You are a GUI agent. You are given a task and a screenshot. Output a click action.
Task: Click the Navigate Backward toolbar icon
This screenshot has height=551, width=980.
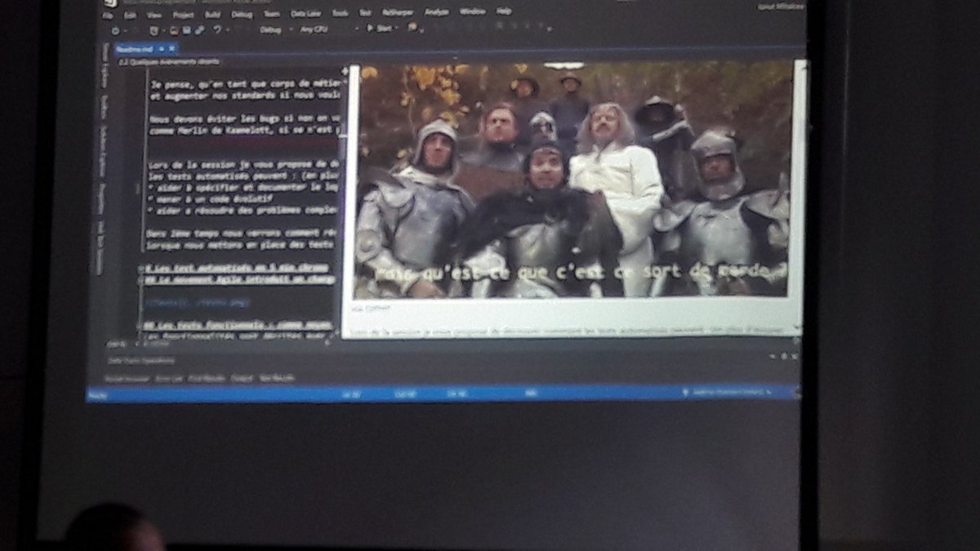point(115,30)
